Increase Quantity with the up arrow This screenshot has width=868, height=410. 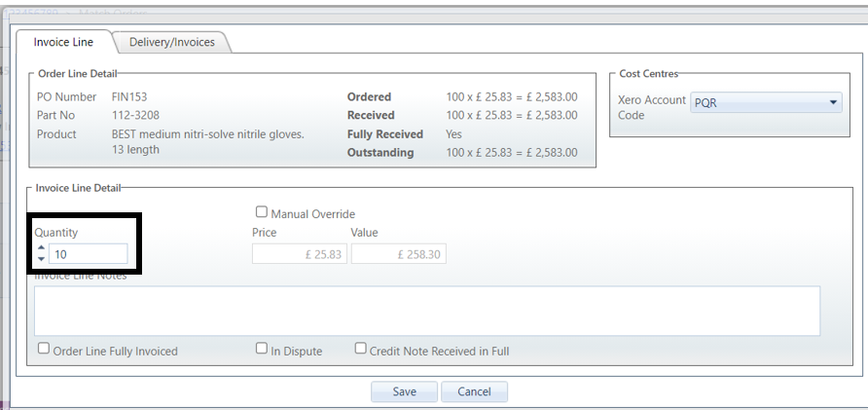pos(41,248)
